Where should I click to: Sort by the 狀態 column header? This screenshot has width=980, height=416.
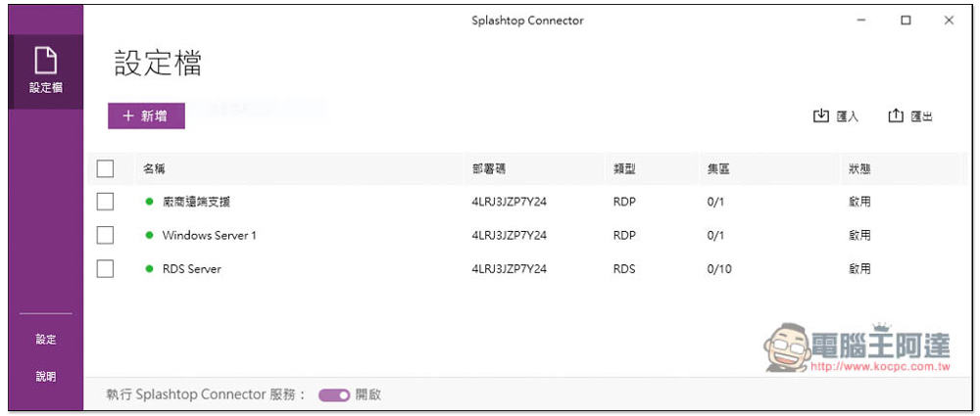coord(859,169)
